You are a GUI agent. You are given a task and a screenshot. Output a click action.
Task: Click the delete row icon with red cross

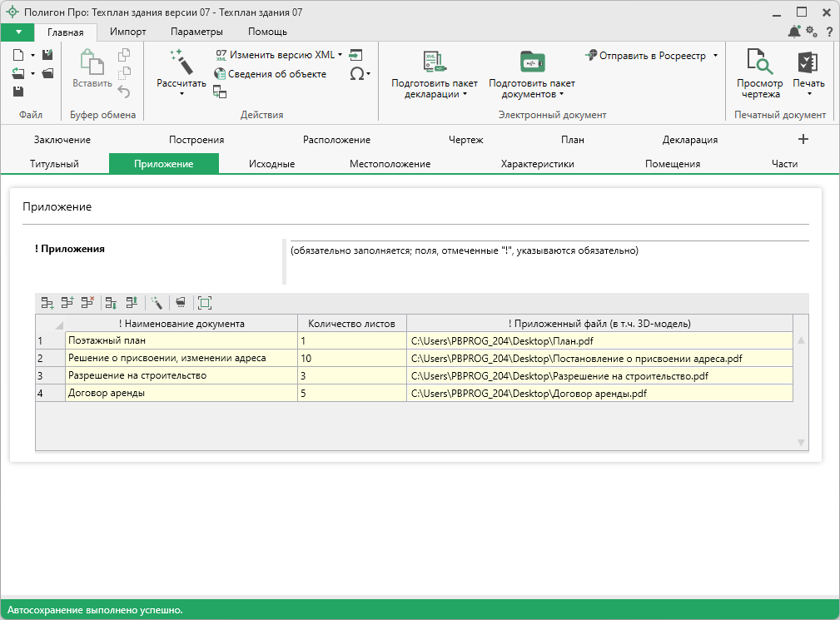tap(87, 304)
